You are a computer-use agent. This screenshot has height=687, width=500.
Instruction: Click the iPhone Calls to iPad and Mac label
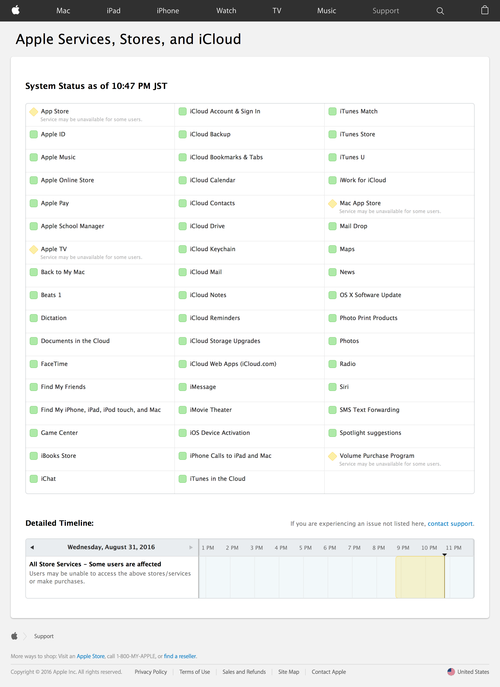pos(230,456)
